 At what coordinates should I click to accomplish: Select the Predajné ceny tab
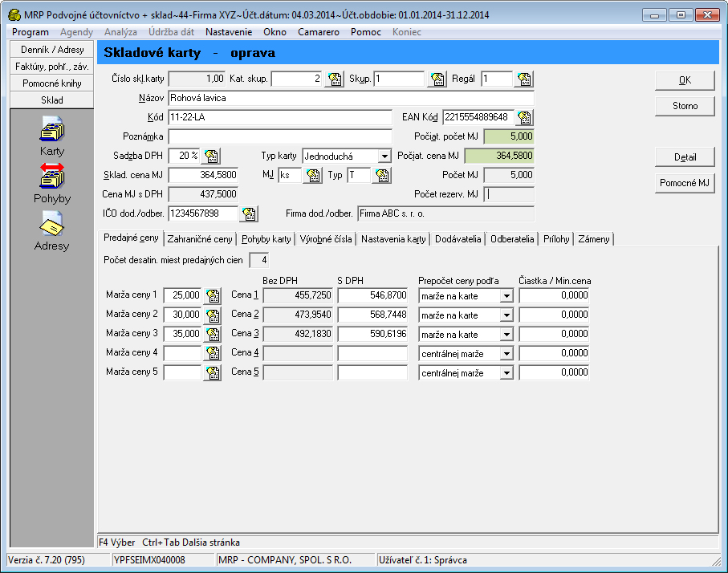[x=131, y=238]
